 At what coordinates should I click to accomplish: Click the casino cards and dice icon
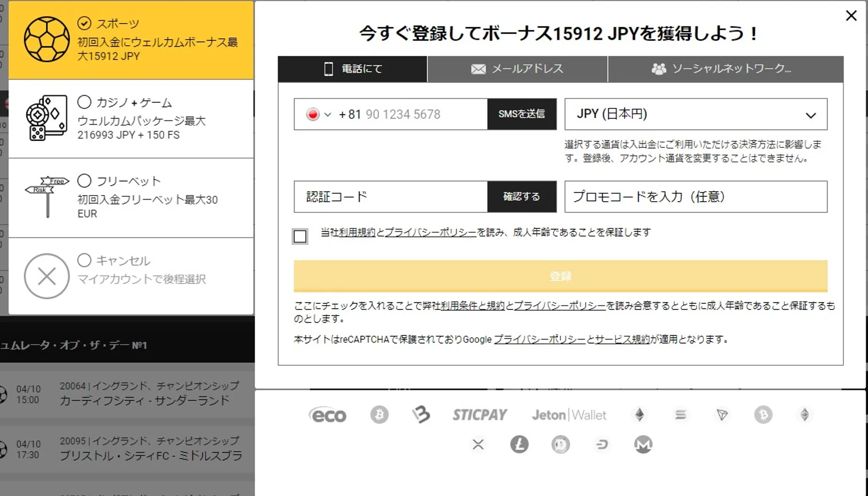[x=47, y=118]
